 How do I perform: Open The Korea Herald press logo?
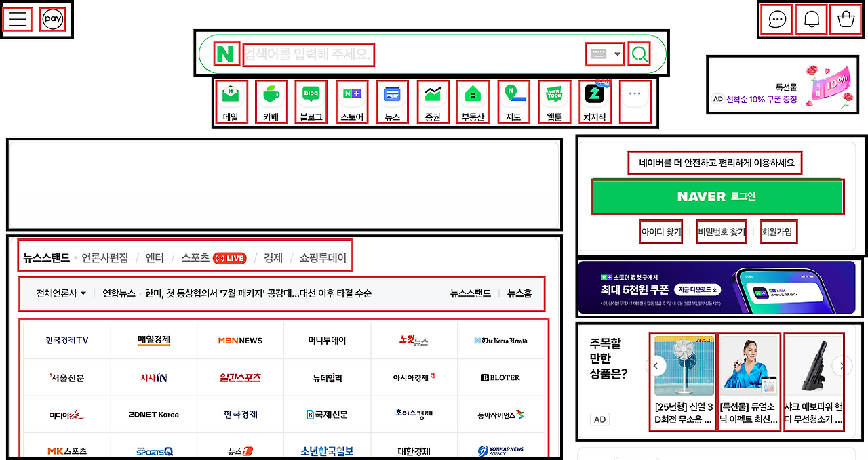(x=501, y=341)
